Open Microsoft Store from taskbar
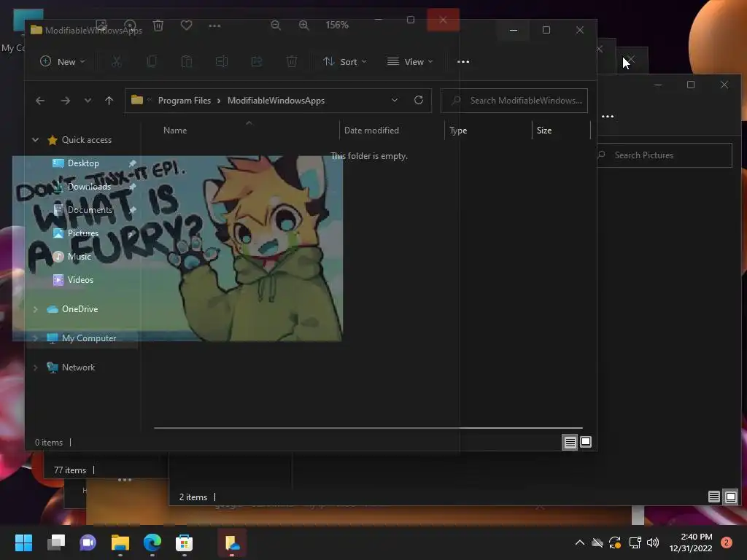This screenshot has width=747, height=560. tap(184, 542)
